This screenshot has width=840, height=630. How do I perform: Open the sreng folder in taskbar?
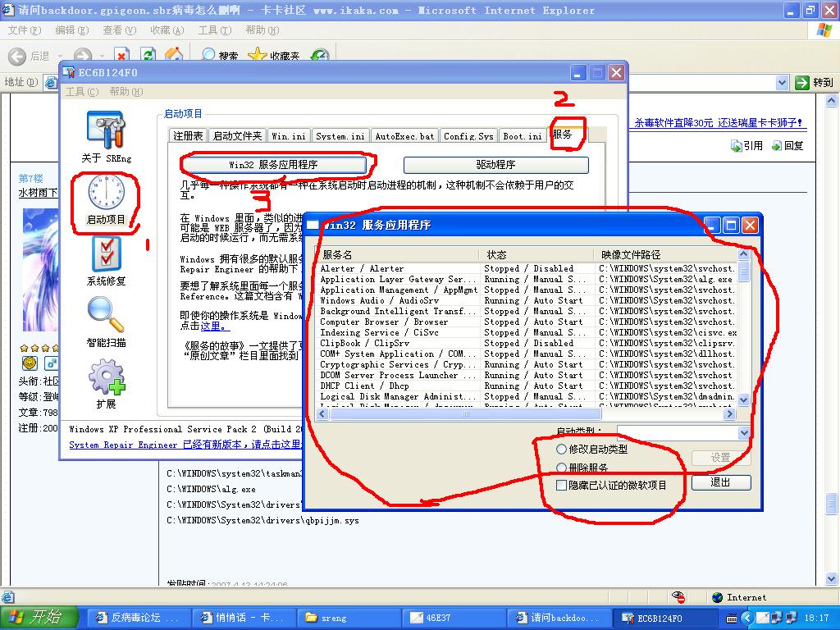click(349, 618)
